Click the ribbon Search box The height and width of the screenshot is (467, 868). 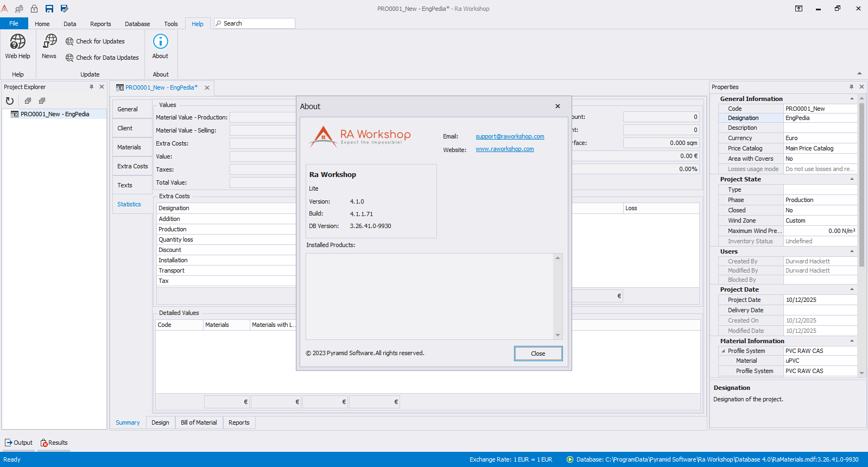pos(255,23)
